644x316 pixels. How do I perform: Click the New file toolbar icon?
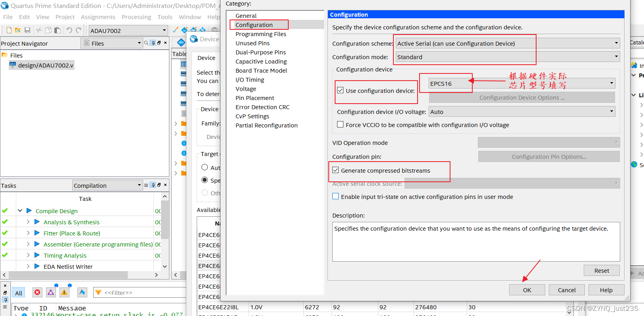click(9, 30)
